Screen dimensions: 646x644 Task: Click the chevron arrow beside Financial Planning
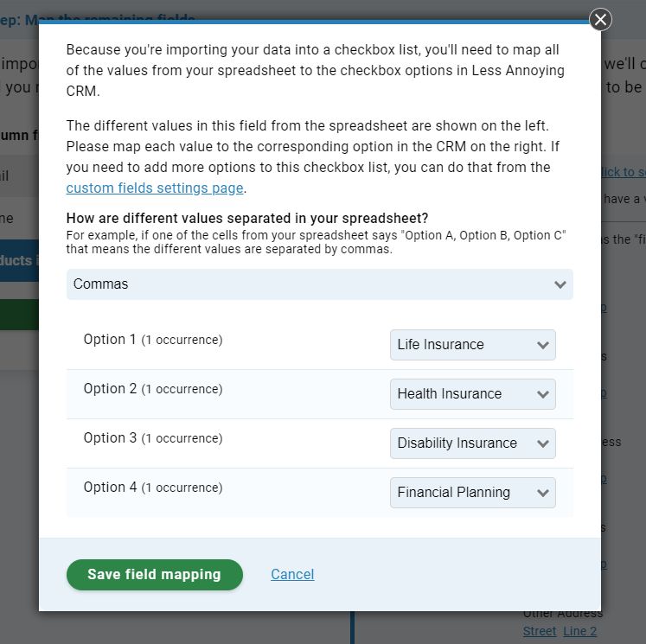543,493
